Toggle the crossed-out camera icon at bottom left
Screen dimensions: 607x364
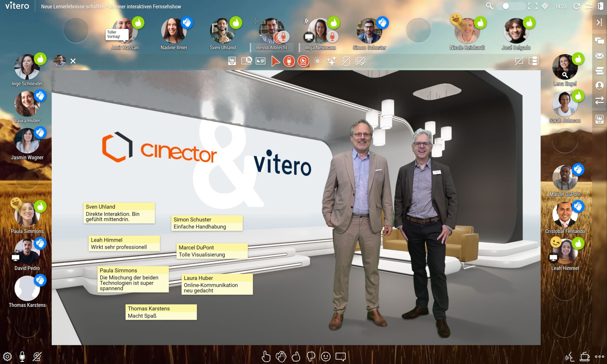tap(37, 356)
